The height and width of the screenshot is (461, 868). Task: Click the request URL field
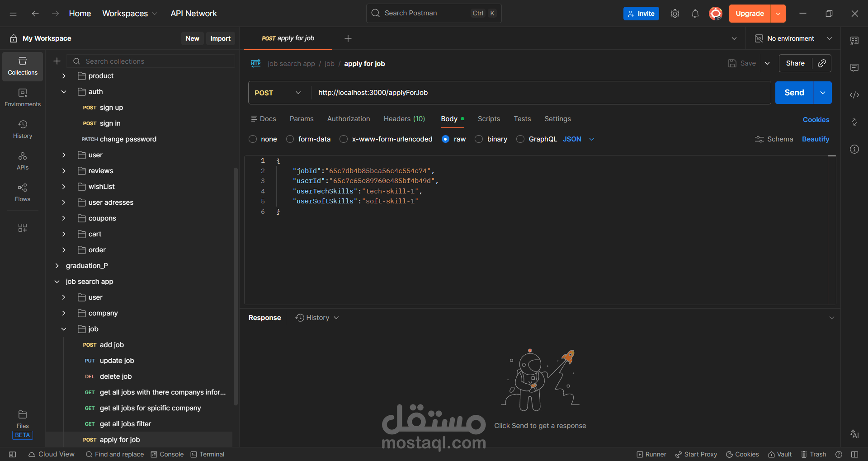pos(541,93)
